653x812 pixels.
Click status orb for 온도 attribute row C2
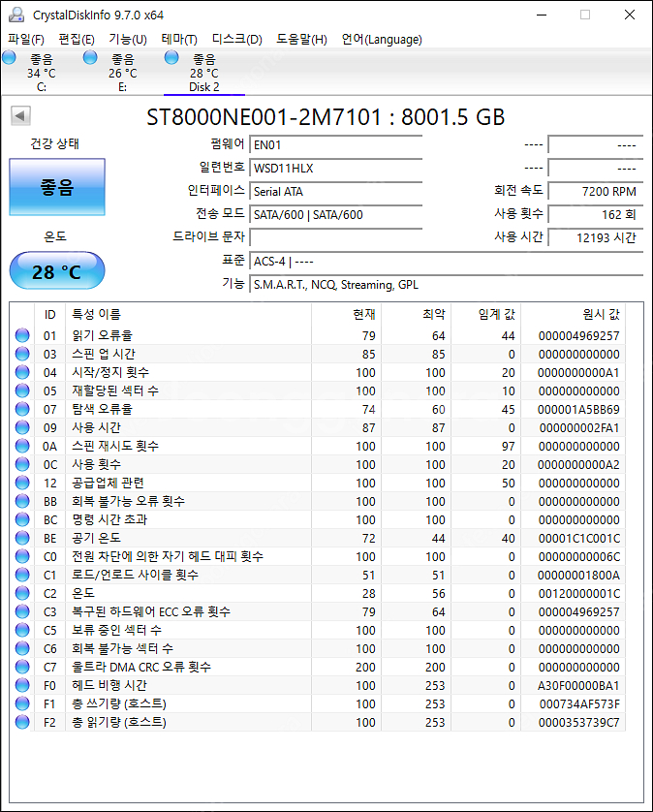pos(22,593)
